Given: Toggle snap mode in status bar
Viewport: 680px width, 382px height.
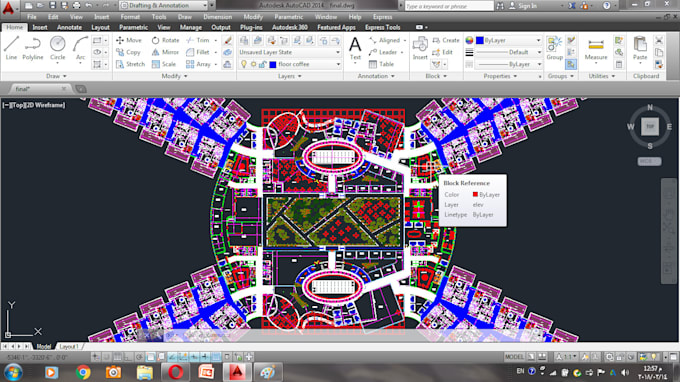Looking at the screenshot, I should click(107, 357).
